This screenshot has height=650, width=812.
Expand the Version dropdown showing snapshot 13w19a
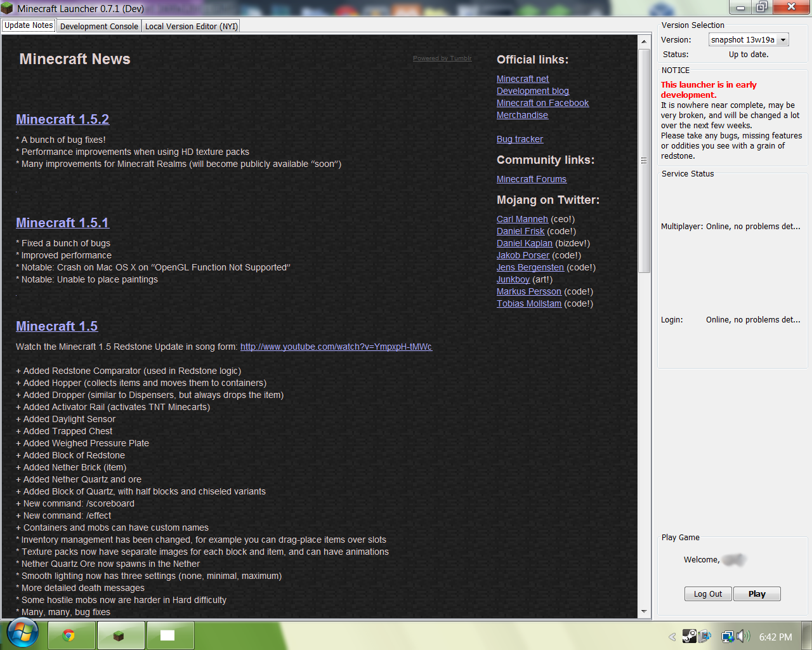749,39
